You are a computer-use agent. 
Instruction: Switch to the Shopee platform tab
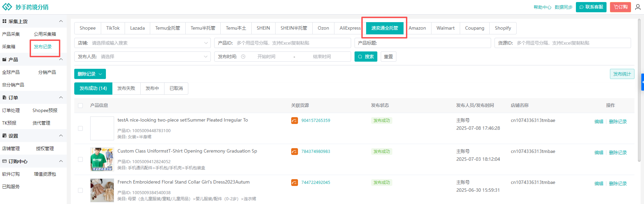[88, 28]
